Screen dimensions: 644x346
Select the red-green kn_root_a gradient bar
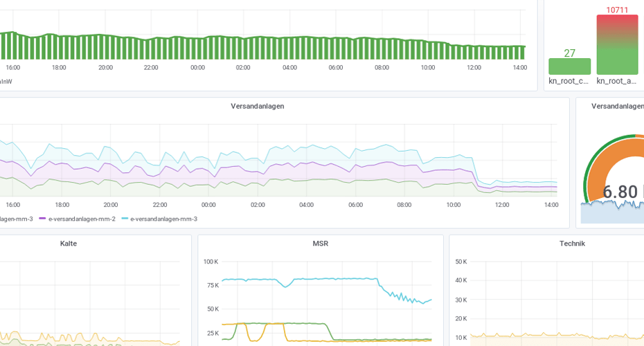[x=617, y=45]
